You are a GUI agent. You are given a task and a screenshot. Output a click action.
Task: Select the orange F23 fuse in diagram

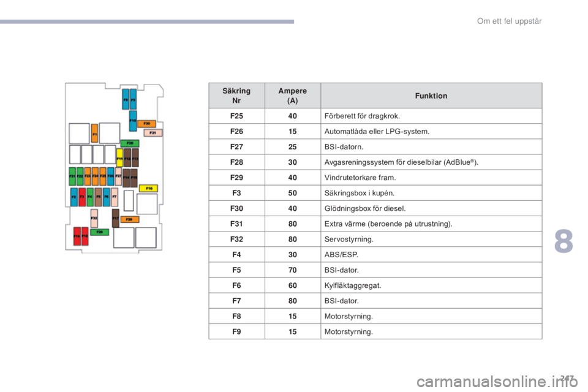pyautogui.click(x=88, y=176)
